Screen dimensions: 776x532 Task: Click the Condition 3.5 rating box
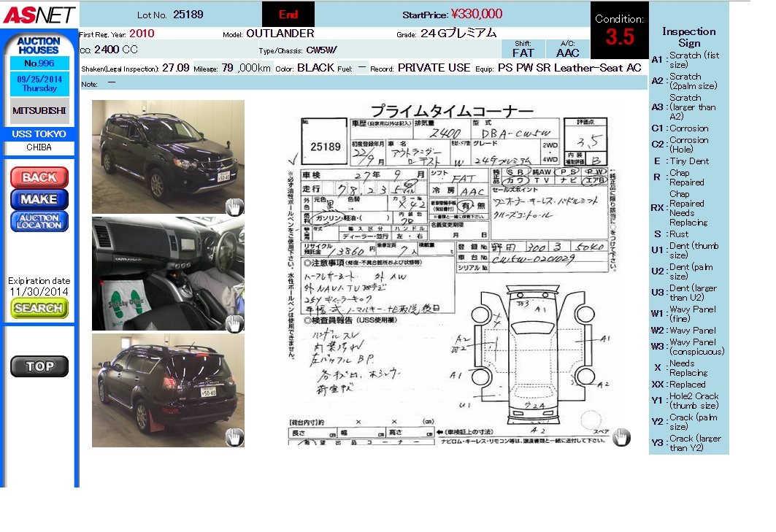619,31
